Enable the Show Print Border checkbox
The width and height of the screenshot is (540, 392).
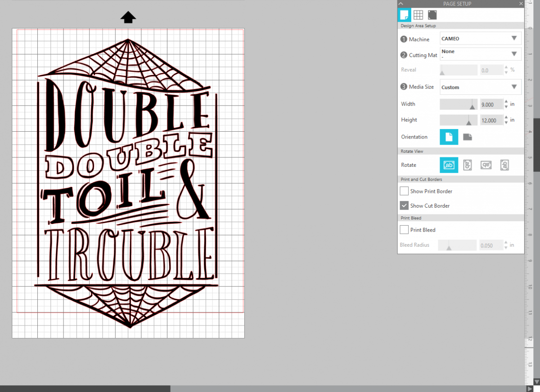click(404, 191)
